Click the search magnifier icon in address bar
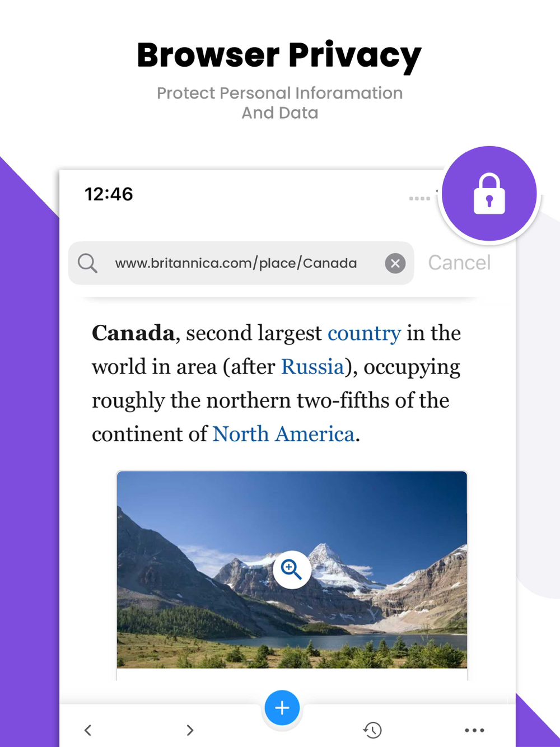The height and width of the screenshot is (747, 560). (x=87, y=263)
